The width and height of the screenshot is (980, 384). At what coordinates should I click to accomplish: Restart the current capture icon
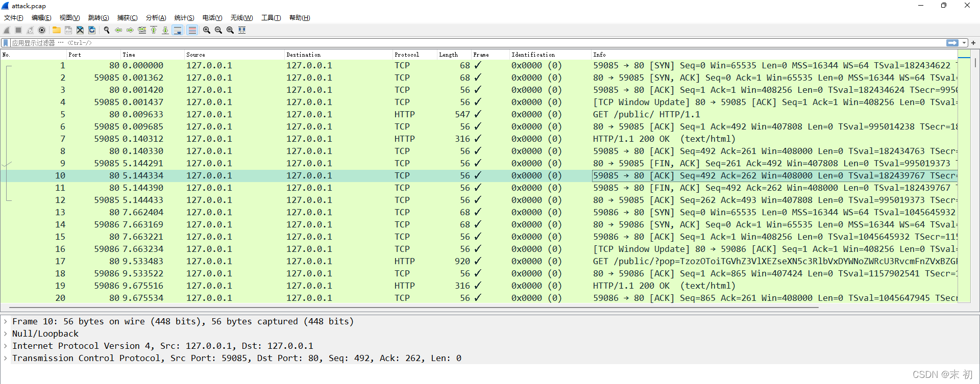click(x=30, y=30)
